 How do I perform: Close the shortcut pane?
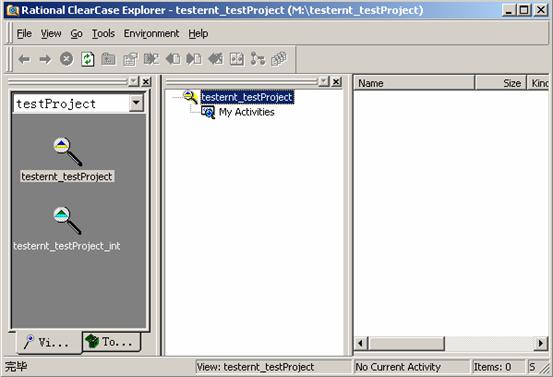[146, 82]
